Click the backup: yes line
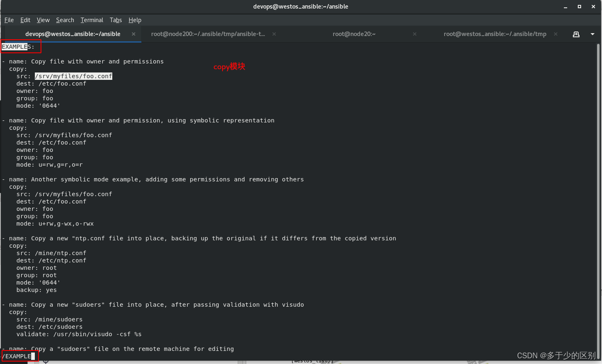Image resolution: width=602 pixels, height=364 pixels. (x=36, y=290)
